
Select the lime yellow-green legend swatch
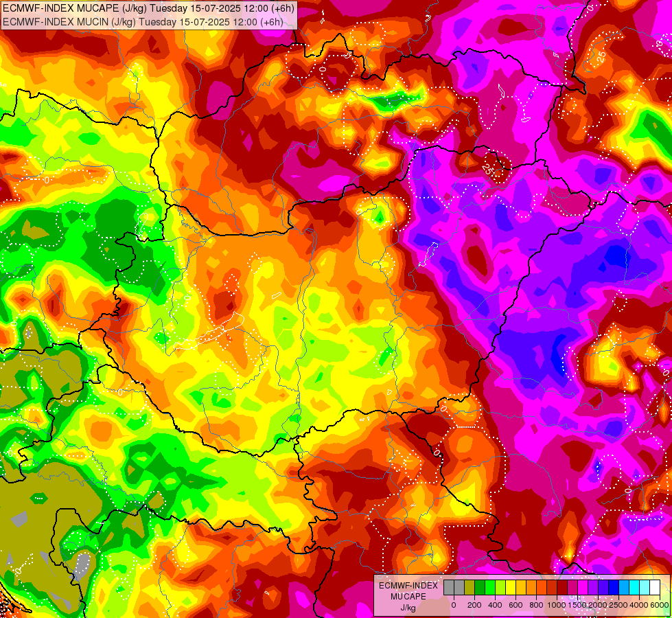(x=500, y=588)
